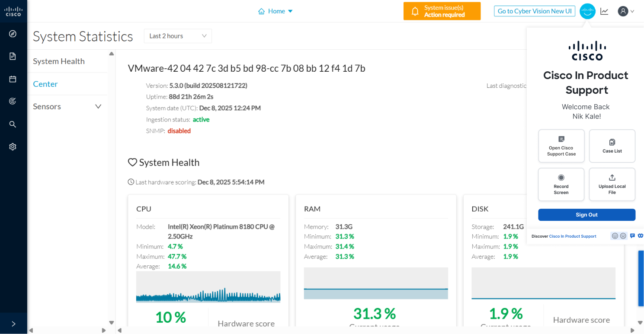This screenshot has width=644, height=334.
Task: Open the Last 2 hours time dropdown
Action: coord(178,36)
